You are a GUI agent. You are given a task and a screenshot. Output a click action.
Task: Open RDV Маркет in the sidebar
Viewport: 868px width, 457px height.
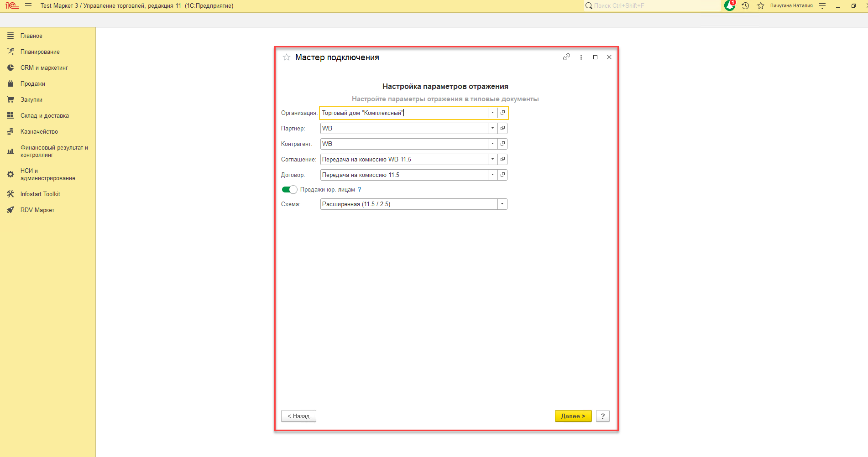tap(37, 210)
